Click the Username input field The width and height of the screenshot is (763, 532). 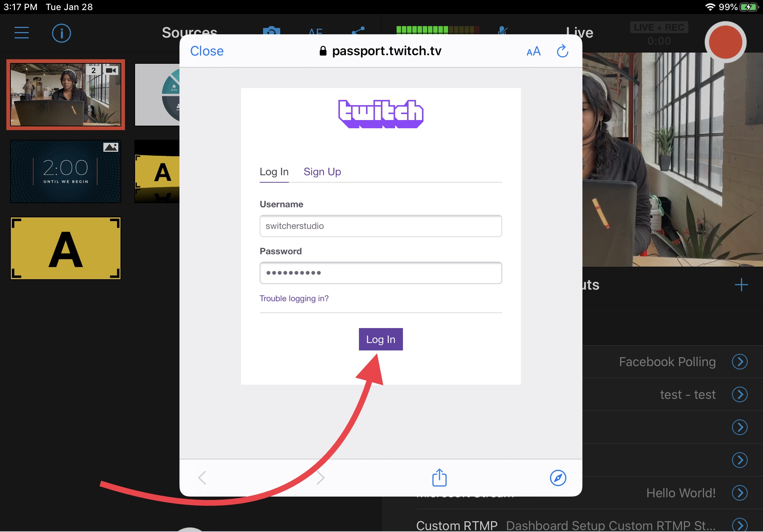point(380,226)
